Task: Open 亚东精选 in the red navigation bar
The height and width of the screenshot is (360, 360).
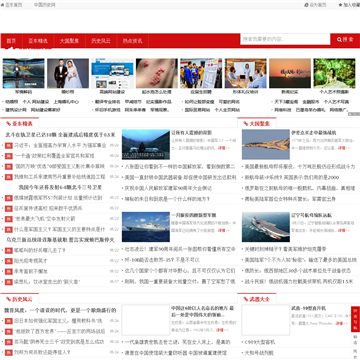Action: 38,41
